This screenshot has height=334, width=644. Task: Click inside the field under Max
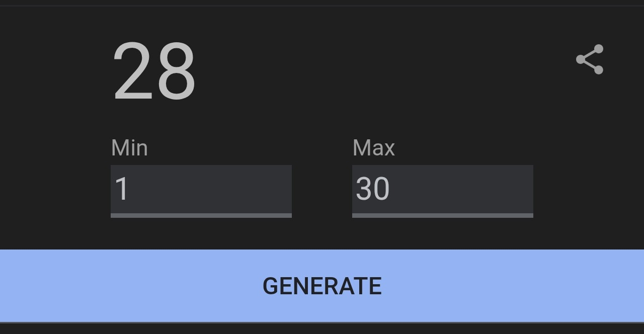(x=442, y=189)
